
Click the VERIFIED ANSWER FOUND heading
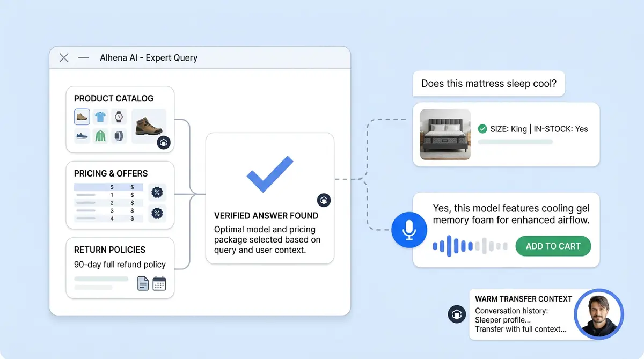coord(266,216)
